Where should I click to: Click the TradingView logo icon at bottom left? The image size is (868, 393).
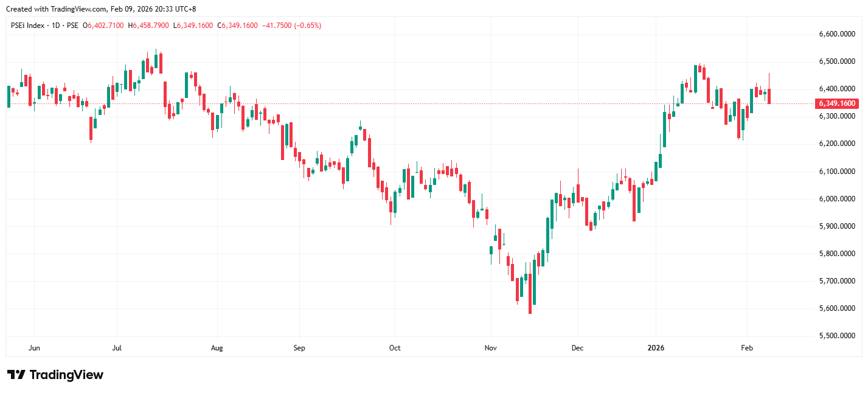pyautogui.click(x=16, y=375)
